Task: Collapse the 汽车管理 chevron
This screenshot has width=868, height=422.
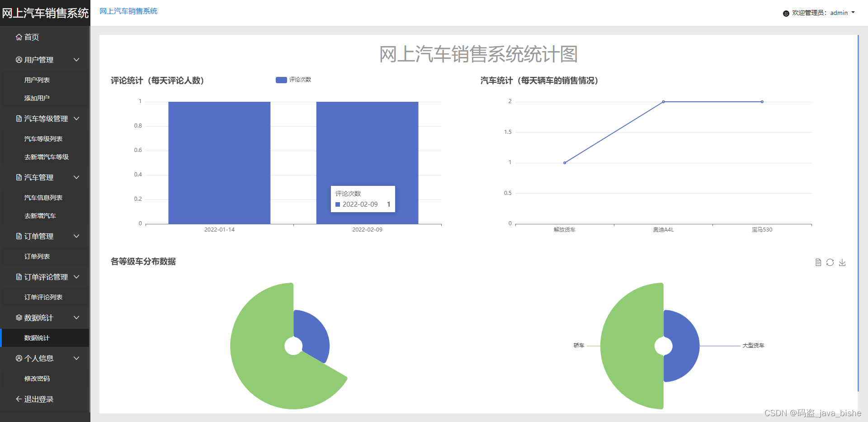Action: click(x=76, y=177)
